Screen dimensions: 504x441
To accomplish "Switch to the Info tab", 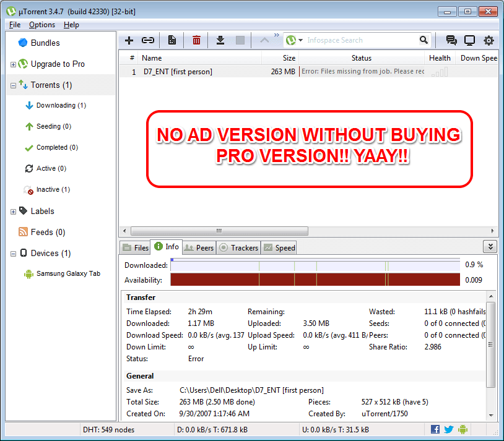I will click(x=167, y=247).
